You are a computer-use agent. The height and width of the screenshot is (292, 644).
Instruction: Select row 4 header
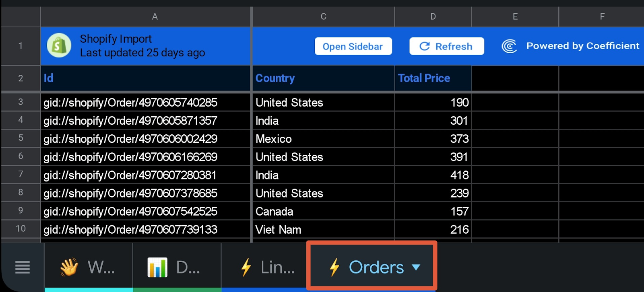click(21, 120)
